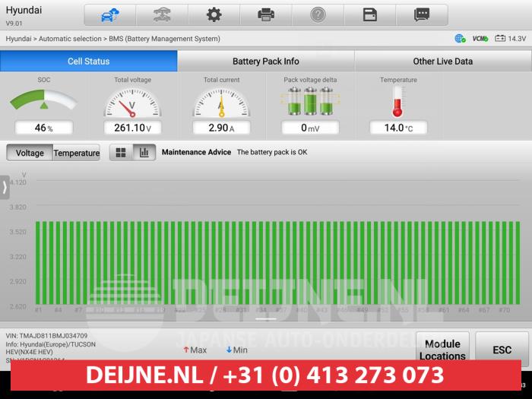Tap the Pack voltage delta battery graphic
Viewport: 532px width, 399px height.
pyautogui.click(x=310, y=101)
